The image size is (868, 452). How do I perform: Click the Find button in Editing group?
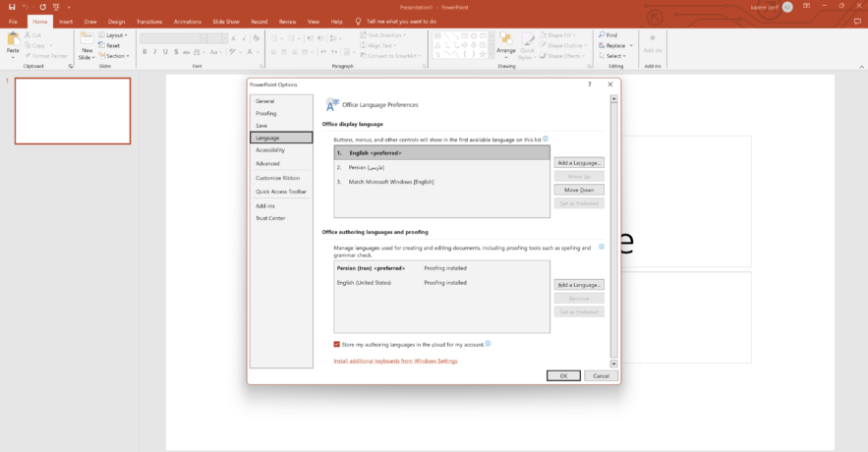pos(608,34)
